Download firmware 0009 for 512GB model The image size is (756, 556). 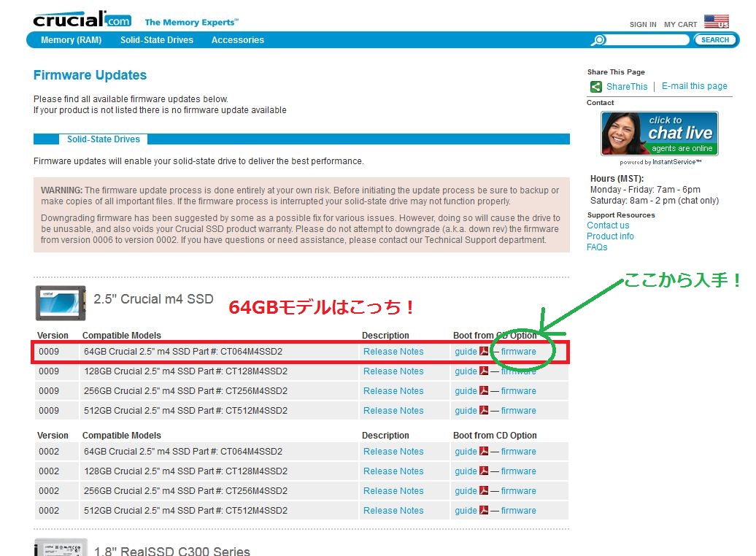coord(518,411)
